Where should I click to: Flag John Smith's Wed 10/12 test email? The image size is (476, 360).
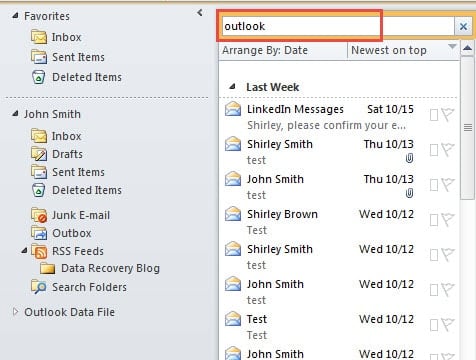coord(448,290)
